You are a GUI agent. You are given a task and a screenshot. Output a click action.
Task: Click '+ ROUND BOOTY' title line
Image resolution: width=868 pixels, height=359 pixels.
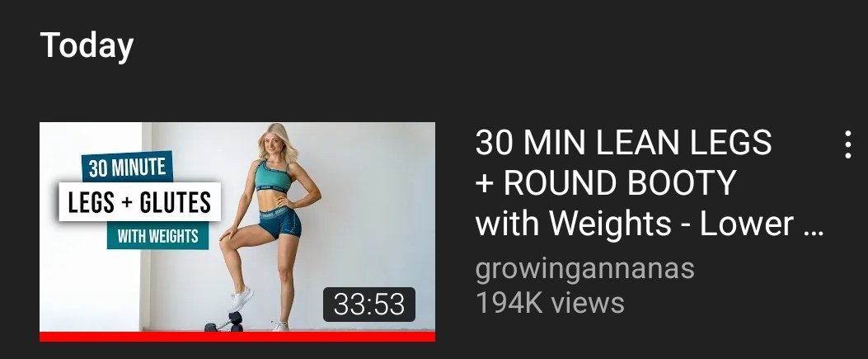(606, 182)
